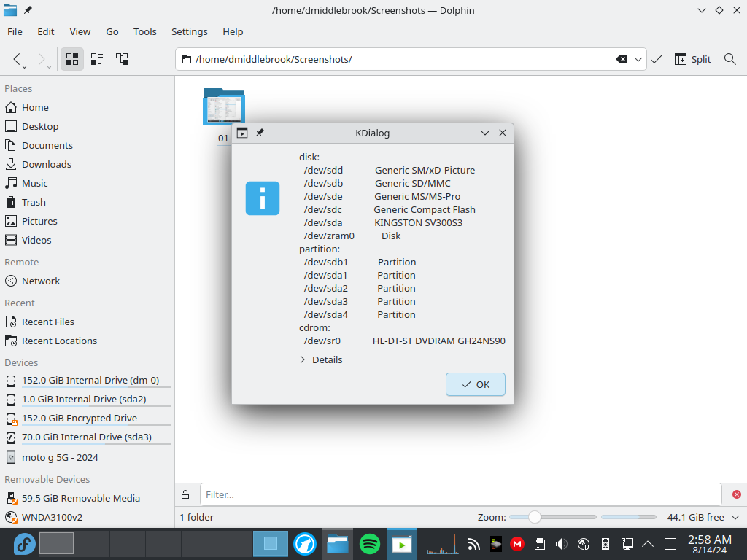Expand Details in KDialog
The image size is (747, 560).
[x=321, y=360]
